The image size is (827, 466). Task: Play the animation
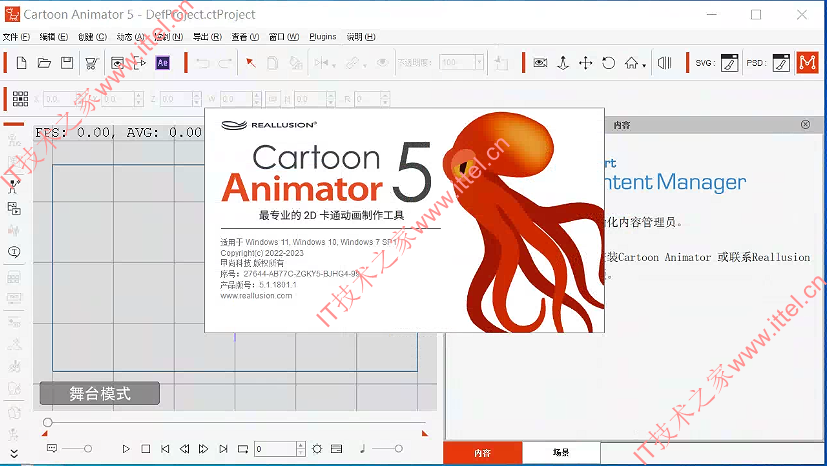coord(126,449)
